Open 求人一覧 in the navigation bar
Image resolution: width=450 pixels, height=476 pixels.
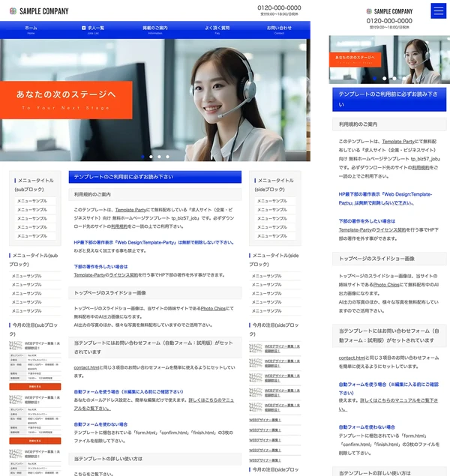coord(93,29)
